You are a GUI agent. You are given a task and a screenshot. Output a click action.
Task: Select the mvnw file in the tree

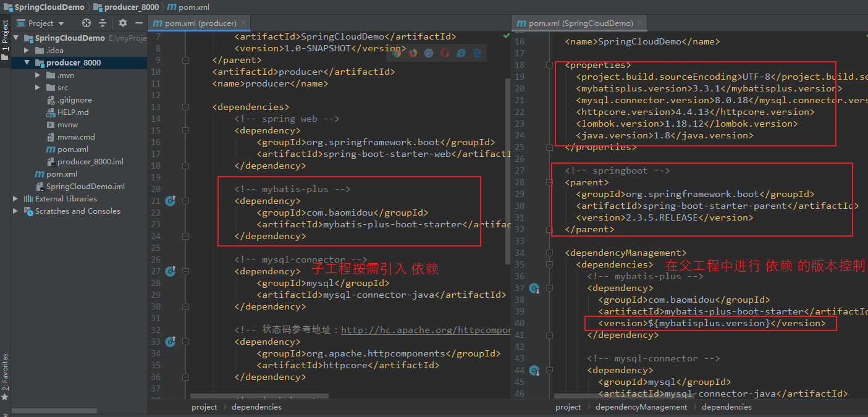pos(67,125)
